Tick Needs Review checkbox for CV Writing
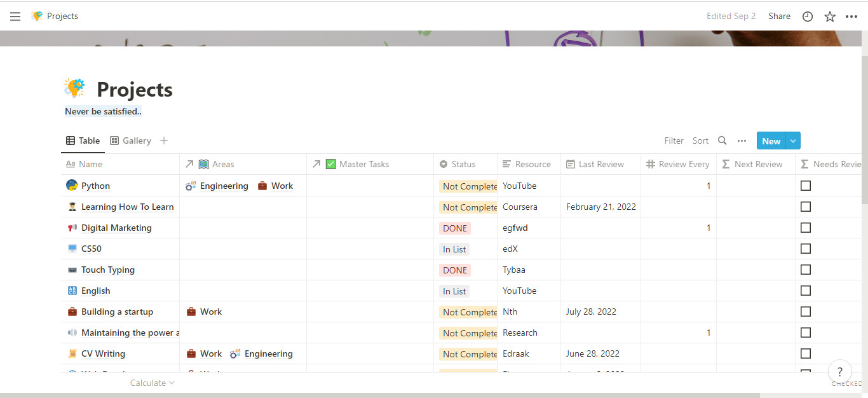The height and width of the screenshot is (398, 868). (x=806, y=353)
